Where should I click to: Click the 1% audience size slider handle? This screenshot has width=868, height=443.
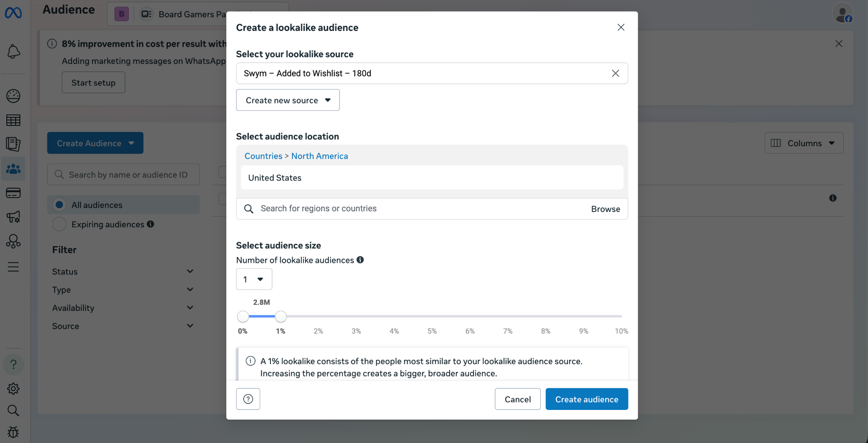coord(281,316)
